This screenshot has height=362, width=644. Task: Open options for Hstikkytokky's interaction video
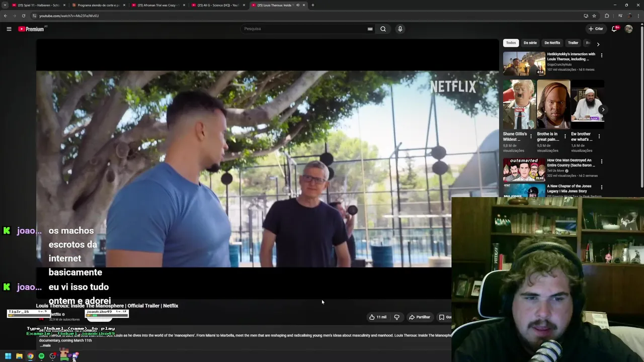(x=601, y=55)
